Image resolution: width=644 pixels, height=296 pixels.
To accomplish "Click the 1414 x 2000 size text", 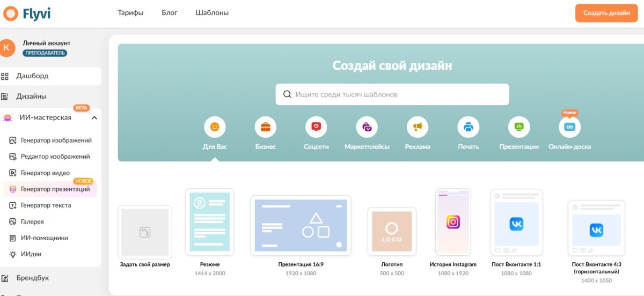I will tap(209, 273).
